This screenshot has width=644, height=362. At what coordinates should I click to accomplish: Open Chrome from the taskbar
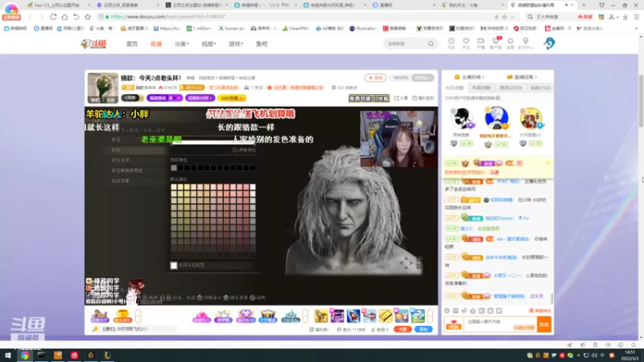tap(25, 355)
